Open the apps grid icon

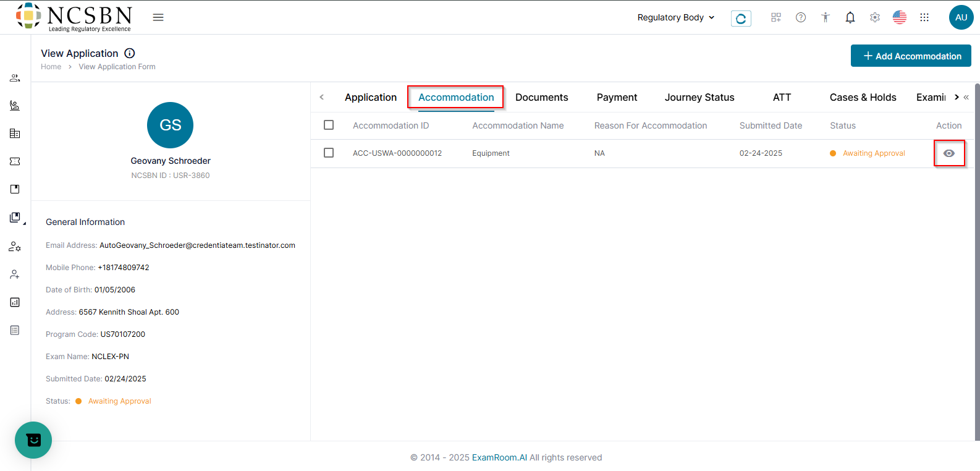coord(924,17)
